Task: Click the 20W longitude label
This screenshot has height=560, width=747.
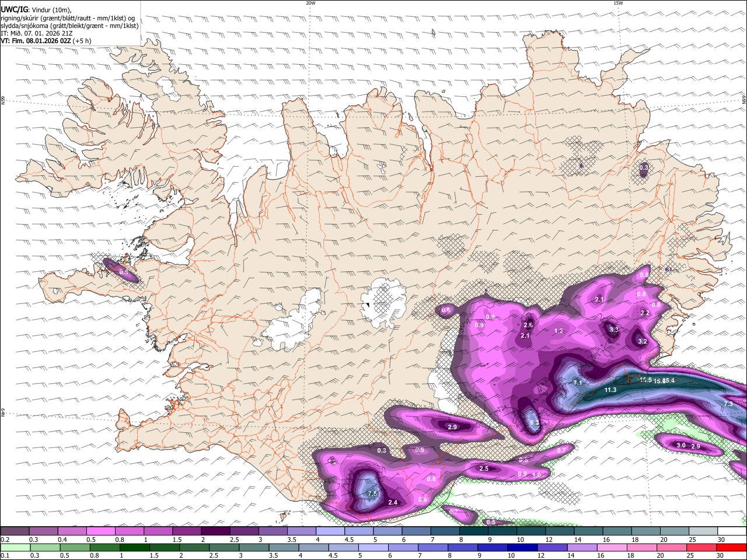Action: tap(310, 3)
